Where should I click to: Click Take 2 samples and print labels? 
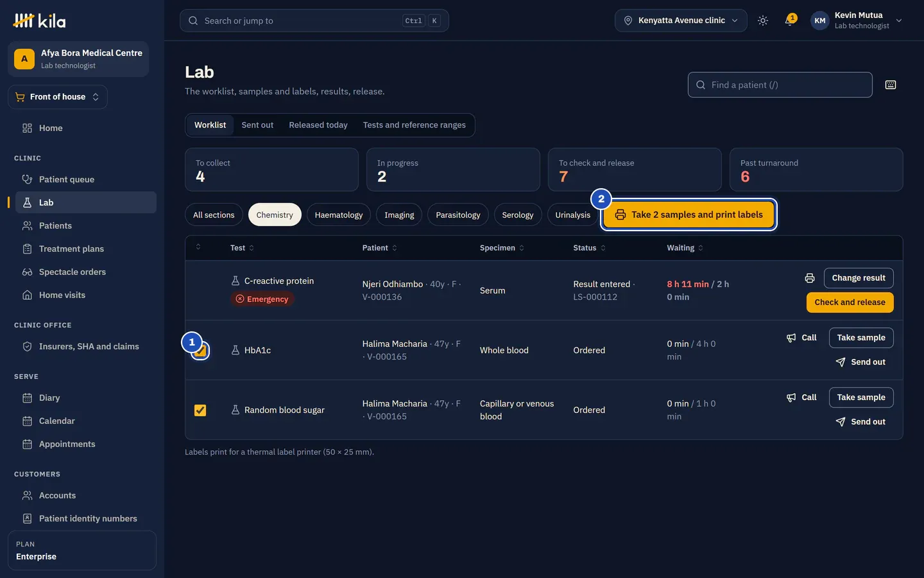pyautogui.click(x=689, y=215)
